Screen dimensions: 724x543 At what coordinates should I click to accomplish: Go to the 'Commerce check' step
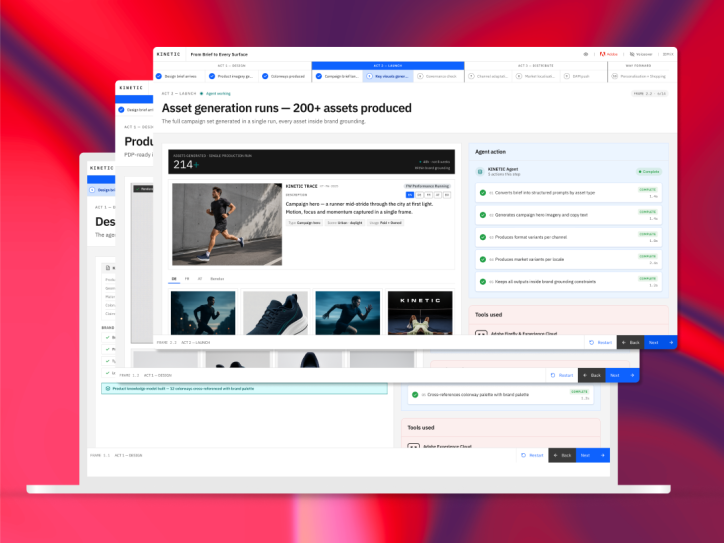coord(437,76)
